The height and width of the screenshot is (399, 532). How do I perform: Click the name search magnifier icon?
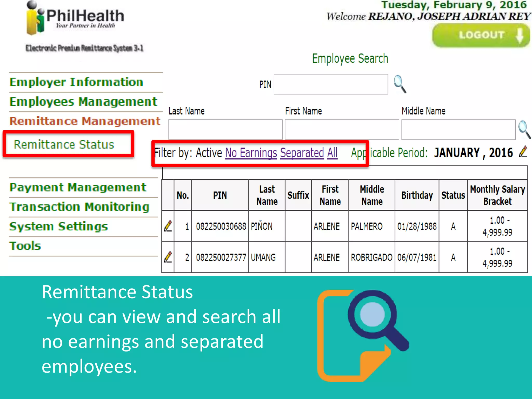(x=524, y=129)
